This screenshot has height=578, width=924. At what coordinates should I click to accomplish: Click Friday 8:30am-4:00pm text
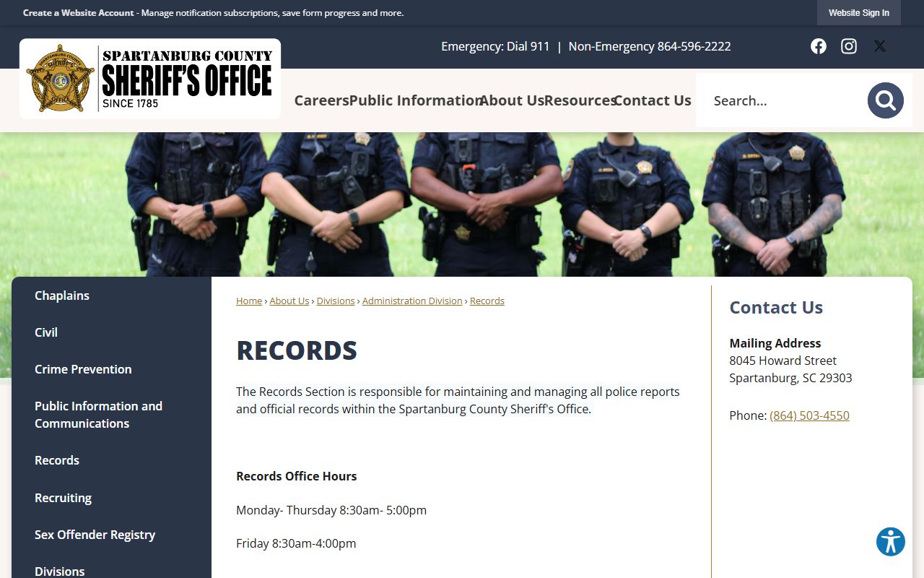[x=296, y=543]
